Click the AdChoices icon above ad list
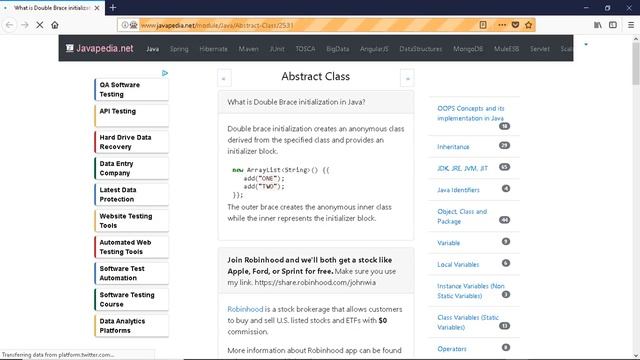 tap(165, 73)
